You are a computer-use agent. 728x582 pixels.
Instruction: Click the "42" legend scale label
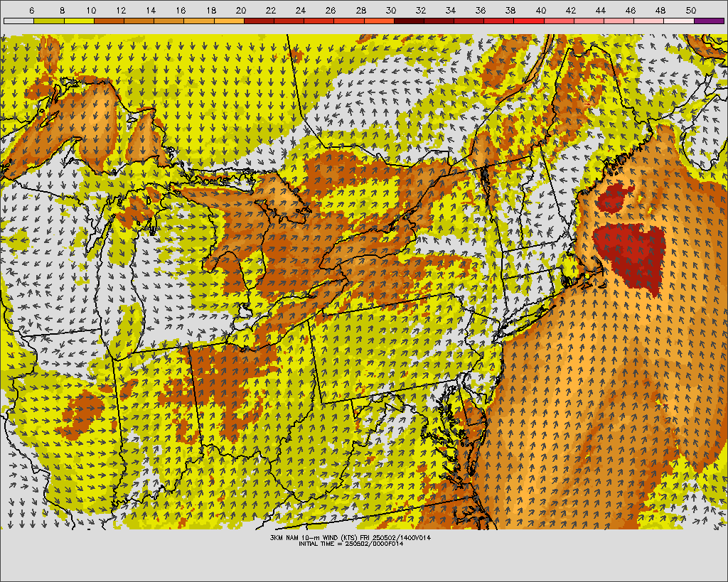(571, 10)
